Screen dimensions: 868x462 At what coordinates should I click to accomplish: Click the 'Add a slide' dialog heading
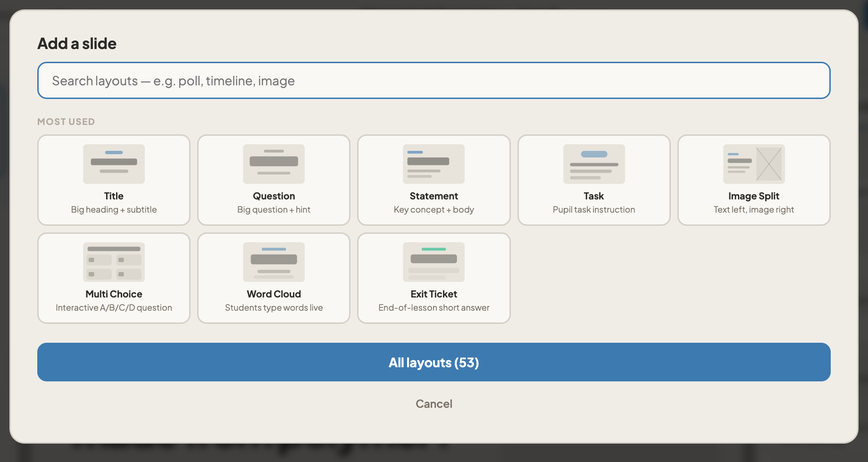tap(77, 43)
